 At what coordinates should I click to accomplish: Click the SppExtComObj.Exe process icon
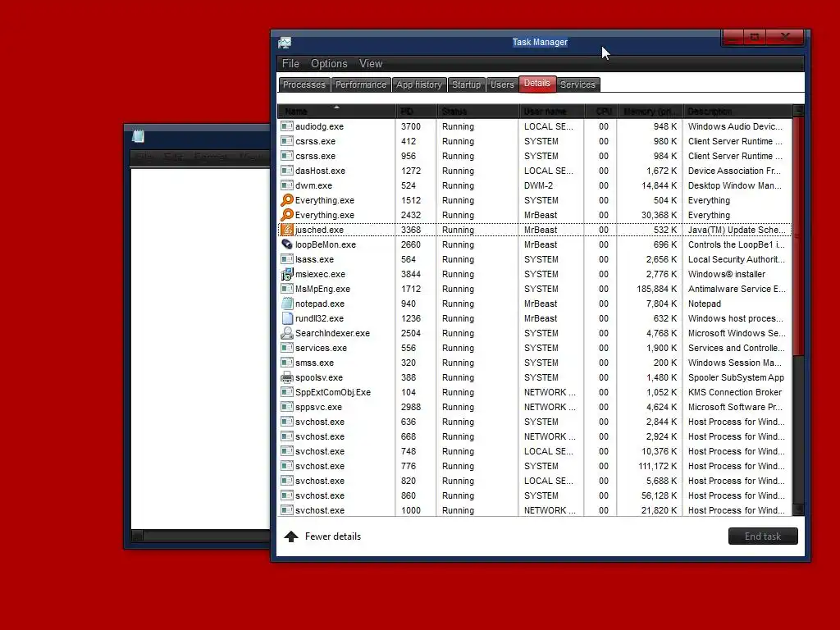tap(287, 391)
